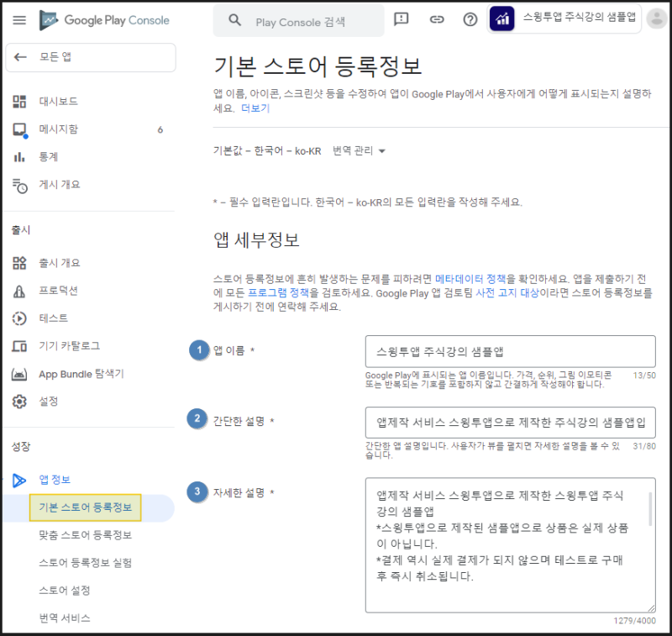Click the 기본 스토어 등록정보 page heading
The width and height of the screenshot is (672, 636).
(318, 66)
